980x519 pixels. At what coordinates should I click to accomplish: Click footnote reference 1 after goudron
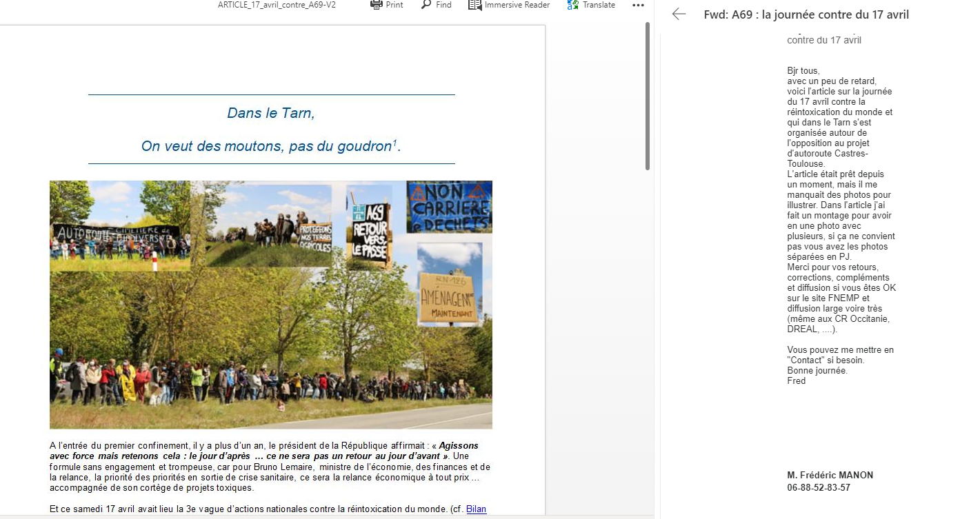pos(395,143)
